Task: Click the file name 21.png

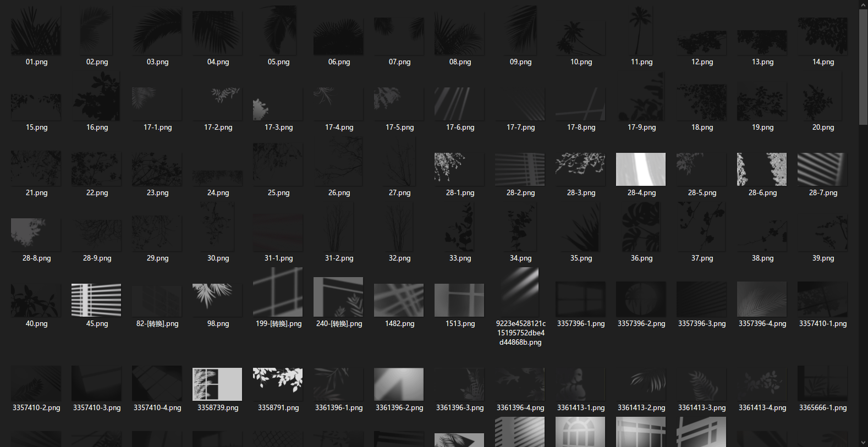Action: [x=36, y=193]
